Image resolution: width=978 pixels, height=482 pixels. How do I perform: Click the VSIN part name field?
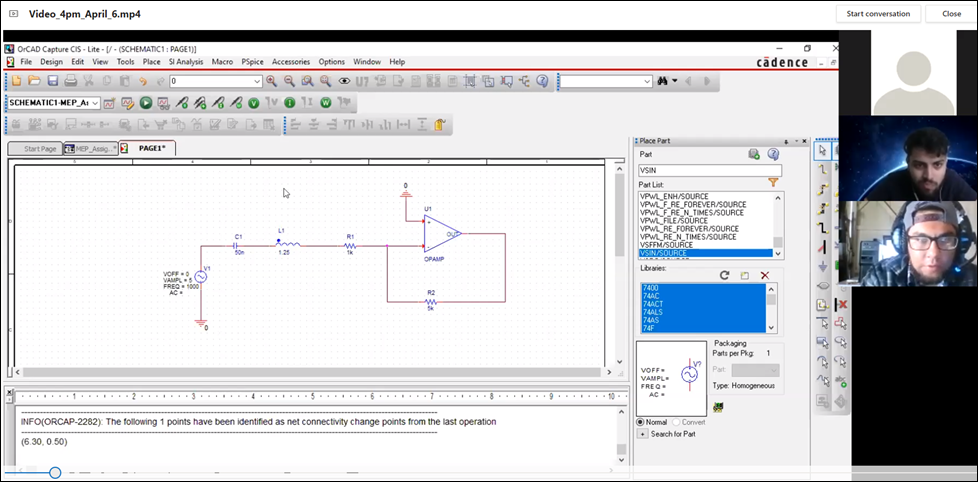point(710,170)
